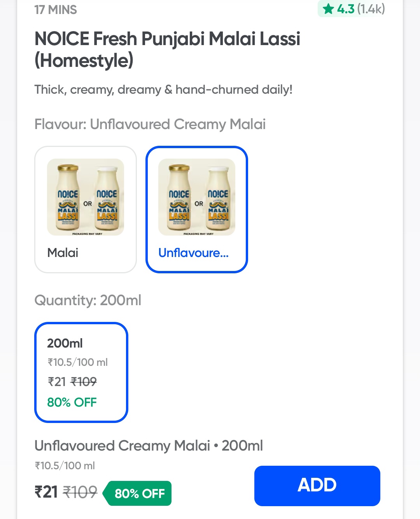Tap the 17 MINS delivery time label
The width and height of the screenshot is (420, 519).
click(56, 10)
